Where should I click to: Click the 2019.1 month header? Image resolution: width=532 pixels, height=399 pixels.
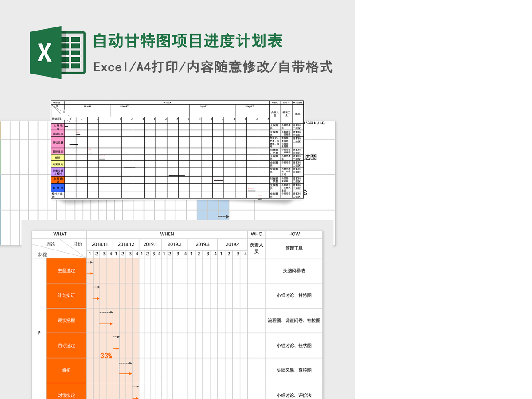[150, 244]
